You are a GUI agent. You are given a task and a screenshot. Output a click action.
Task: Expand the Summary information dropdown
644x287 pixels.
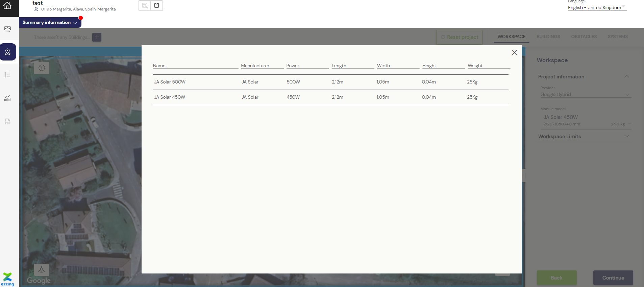(x=50, y=22)
